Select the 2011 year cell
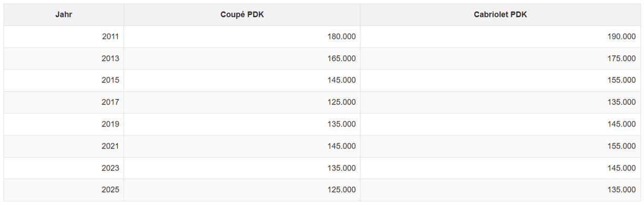The width and height of the screenshot is (644, 206). [64, 37]
